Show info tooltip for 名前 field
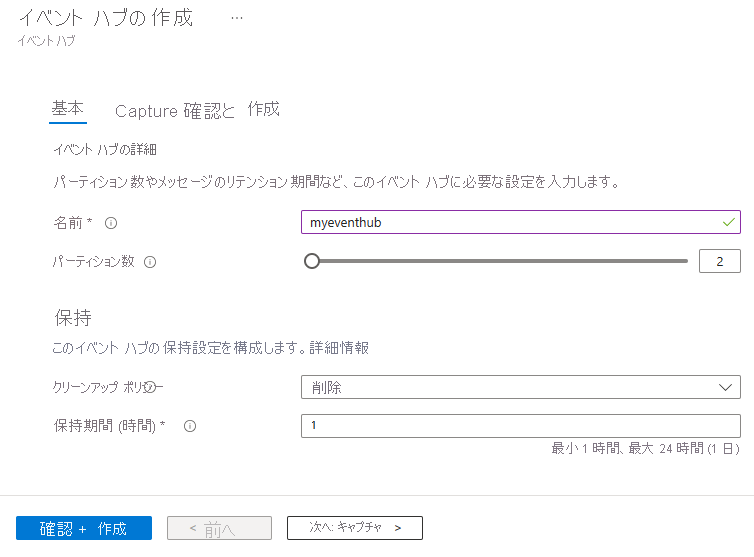This screenshot has width=754, height=557. point(111,223)
